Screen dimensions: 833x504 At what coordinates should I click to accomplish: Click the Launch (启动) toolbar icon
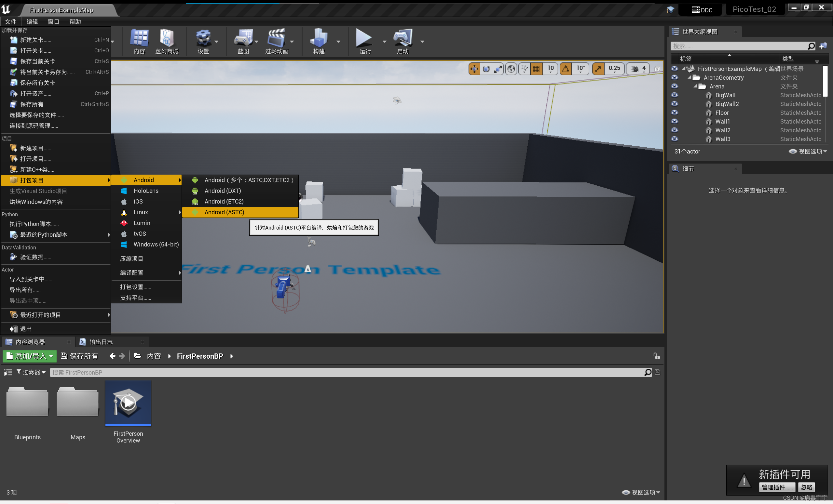pos(402,38)
